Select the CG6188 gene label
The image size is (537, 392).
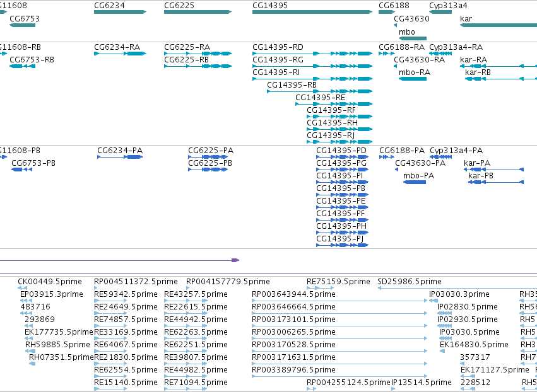394,6
